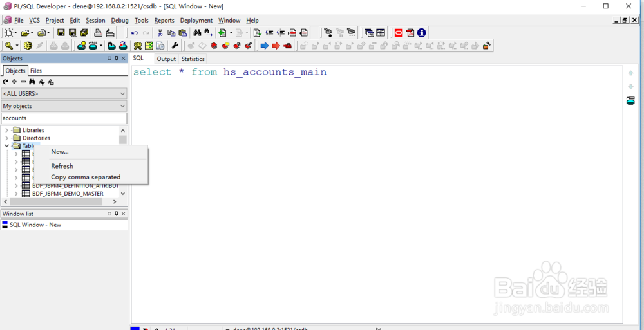Click the SQL editor query text
Screen dimensions: 644x330
230,72
